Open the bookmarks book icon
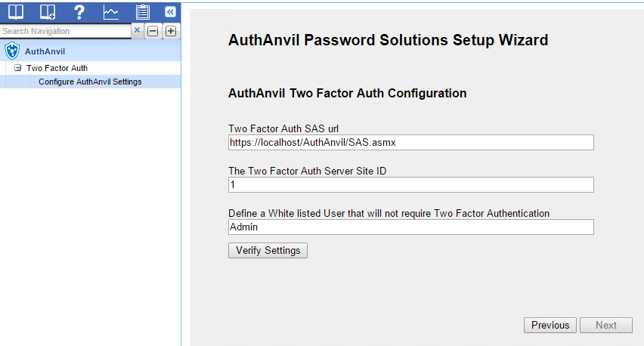This screenshot has width=644, height=346. (16, 12)
